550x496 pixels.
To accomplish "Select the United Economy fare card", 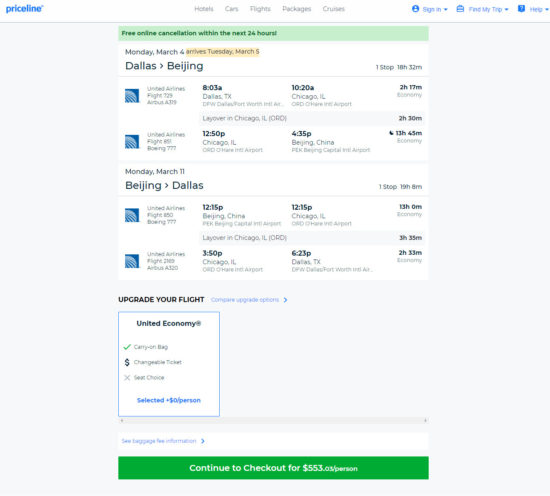I will [x=169, y=364].
